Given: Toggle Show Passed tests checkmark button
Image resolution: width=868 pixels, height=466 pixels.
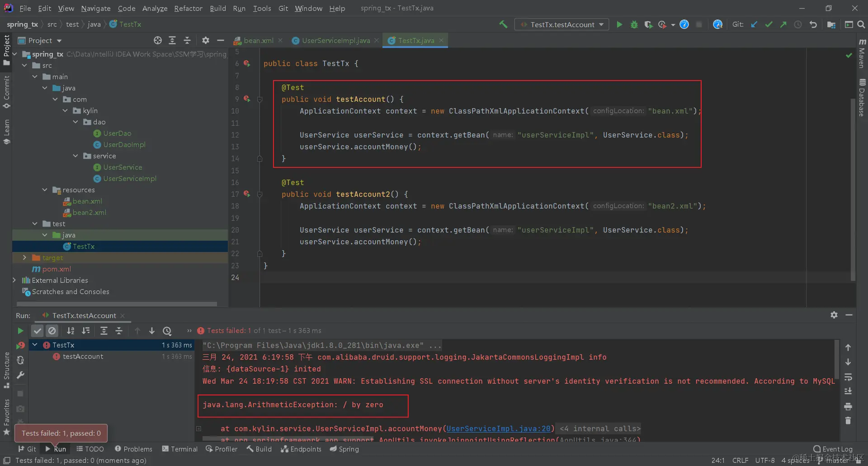Looking at the screenshot, I should 38,331.
